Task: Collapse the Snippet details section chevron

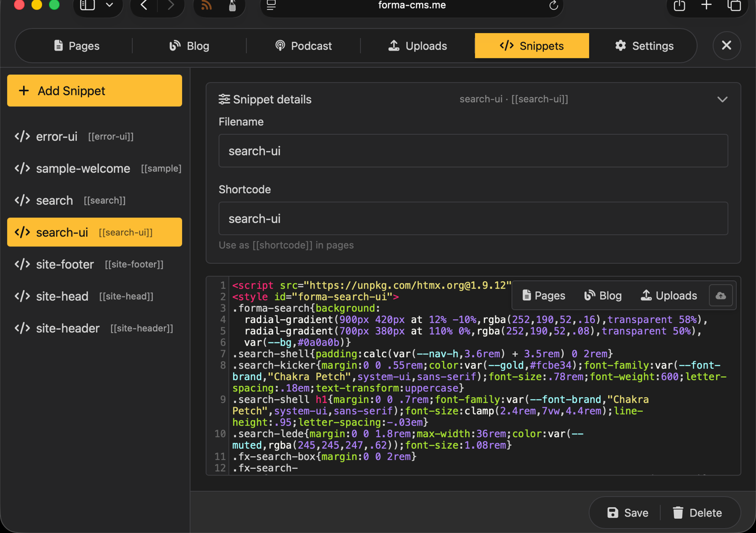Action: pyautogui.click(x=722, y=100)
